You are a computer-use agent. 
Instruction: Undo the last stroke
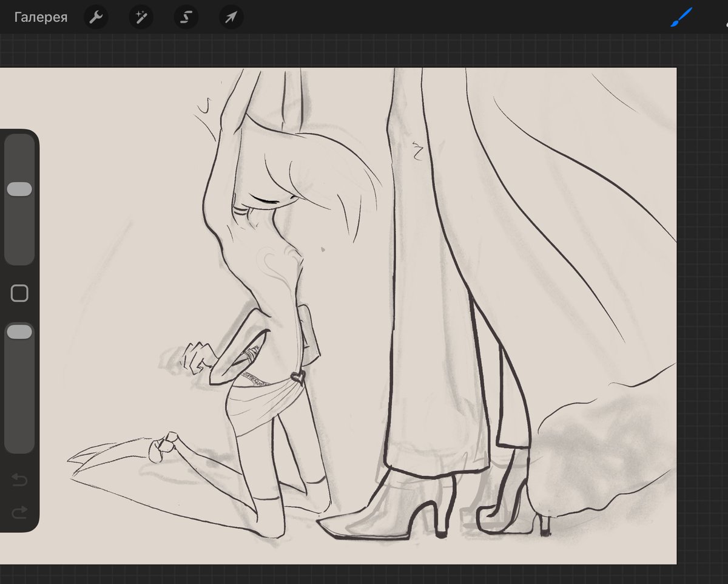click(x=19, y=481)
